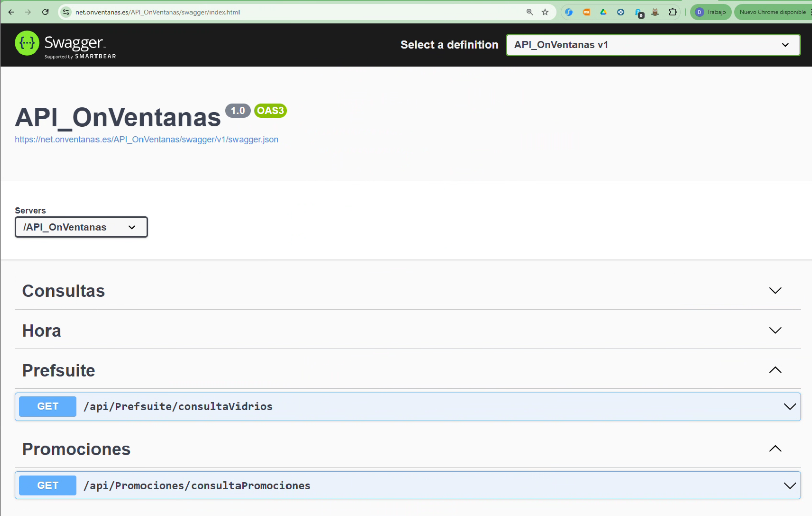The width and height of the screenshot is (812, 516).
Task: Click the 1.0 version badge
Action: coord(238,111)
